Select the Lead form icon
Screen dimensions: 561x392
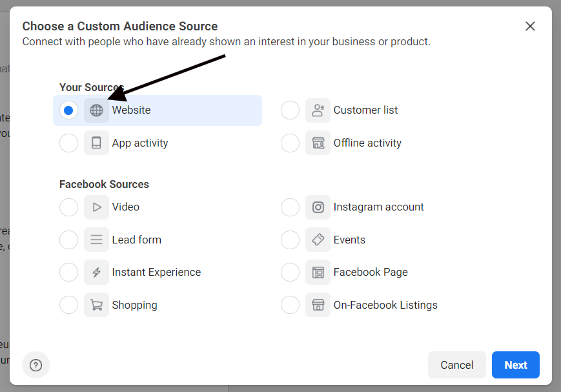pyautogui.click(x=96, y=240)
